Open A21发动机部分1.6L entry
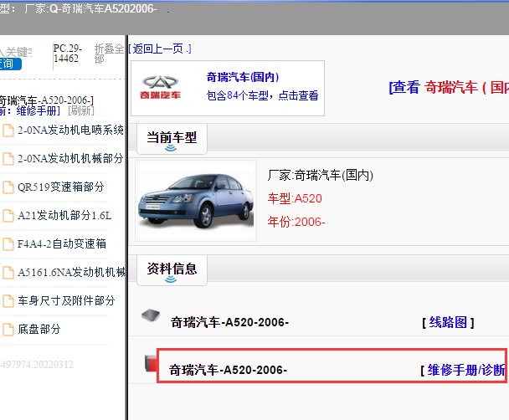 64,215
